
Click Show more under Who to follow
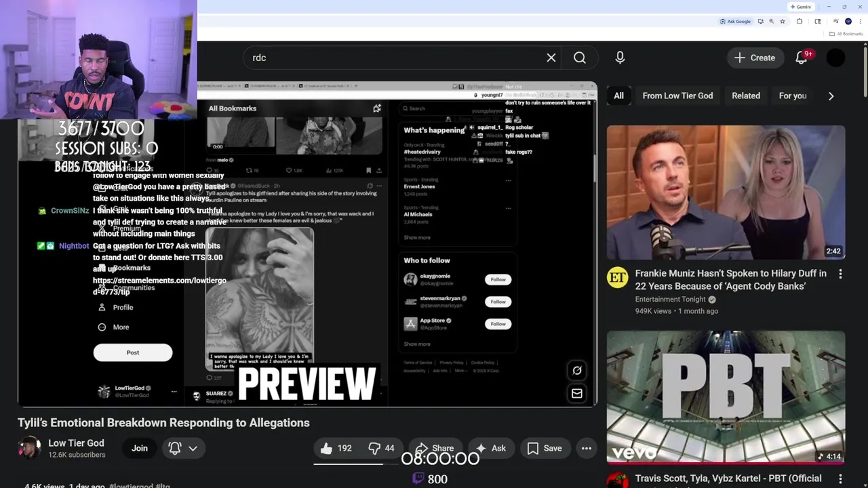pyautogui.click(x=417, y=344)
